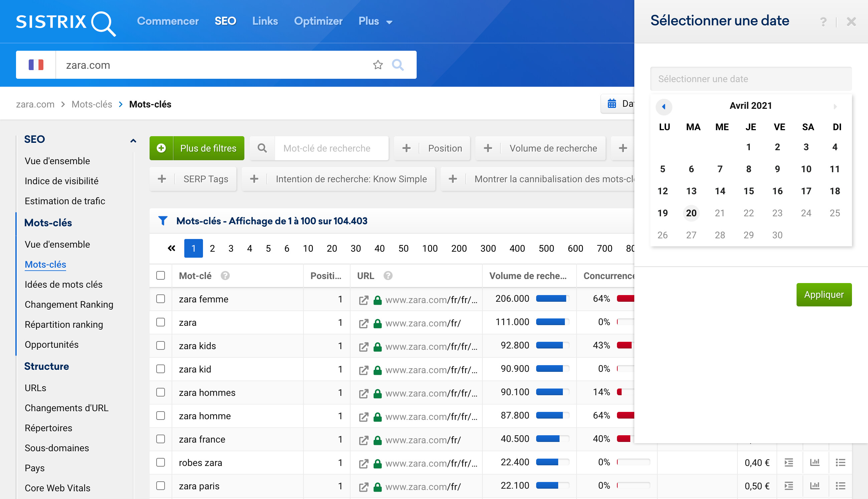Check the zara homme row checkbox
Screen dimensions: 868x499
pyautogui.click(x=160, y=415)
